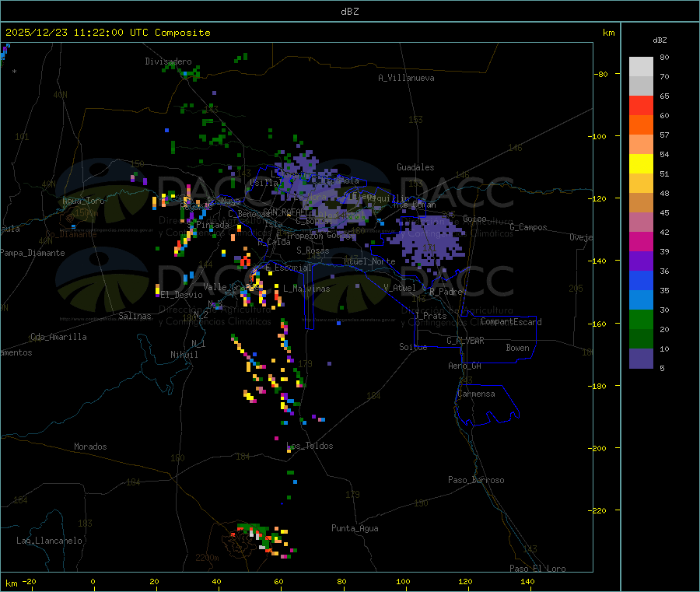Click the dBZ title at top
The height and width of the screenshot is (592, 700).
349,12
